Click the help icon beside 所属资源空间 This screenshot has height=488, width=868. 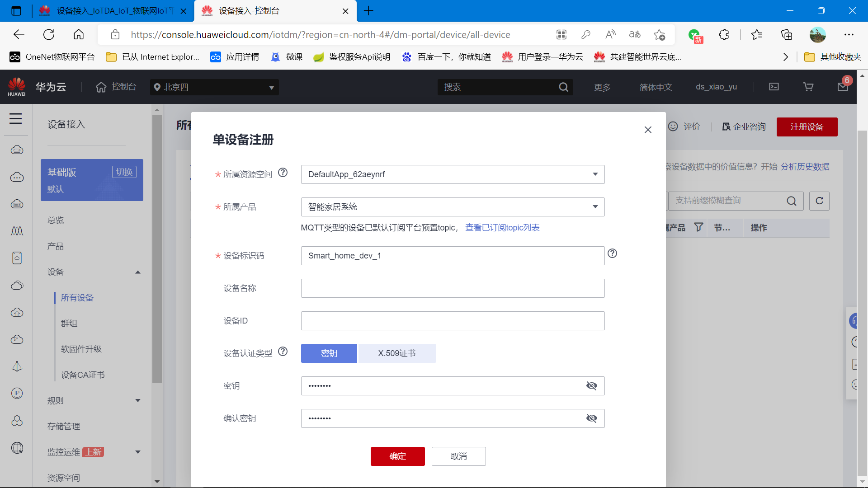point(283,173)
